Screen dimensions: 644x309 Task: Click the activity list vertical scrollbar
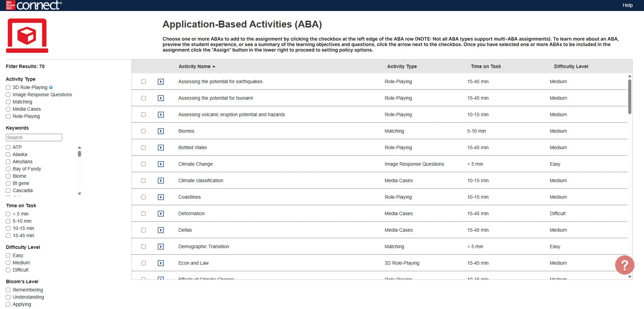[630, 97]
